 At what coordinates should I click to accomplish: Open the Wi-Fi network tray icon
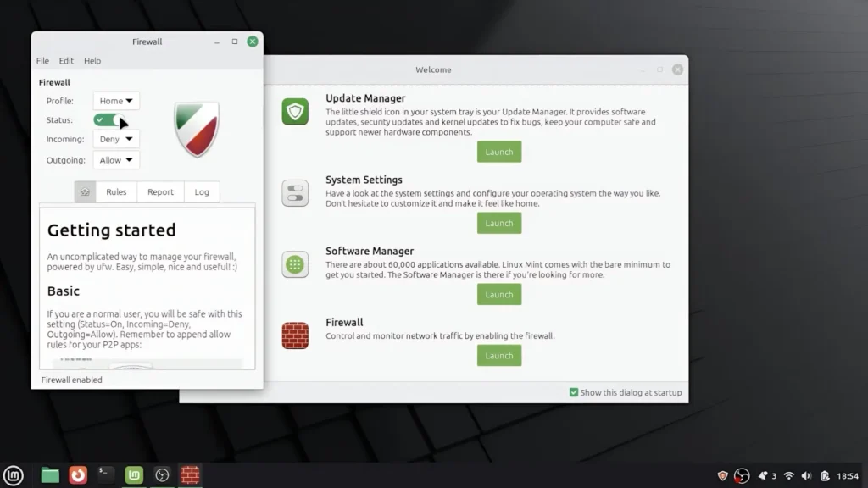[x=789, y=476]
